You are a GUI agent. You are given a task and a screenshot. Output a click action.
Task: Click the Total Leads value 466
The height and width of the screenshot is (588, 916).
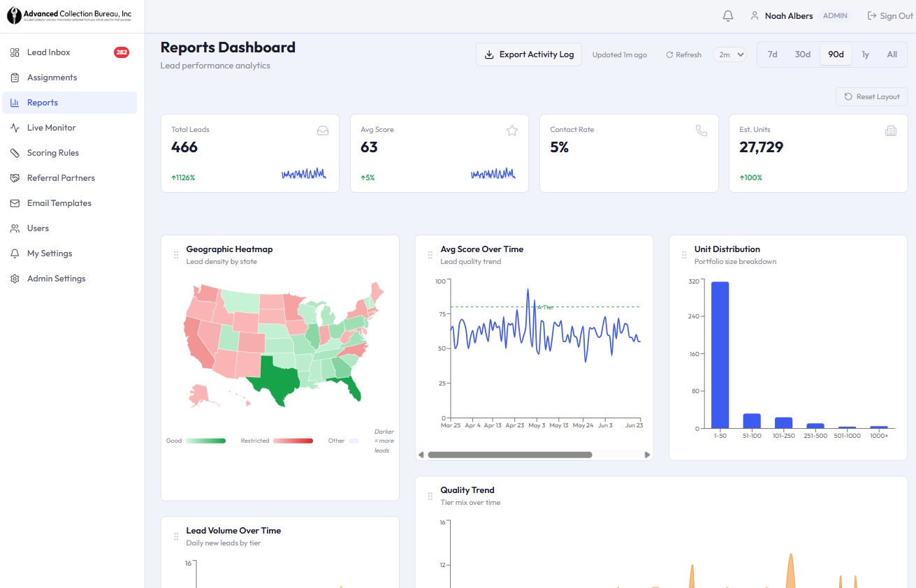pyautogui.click(x=184, y=147)
